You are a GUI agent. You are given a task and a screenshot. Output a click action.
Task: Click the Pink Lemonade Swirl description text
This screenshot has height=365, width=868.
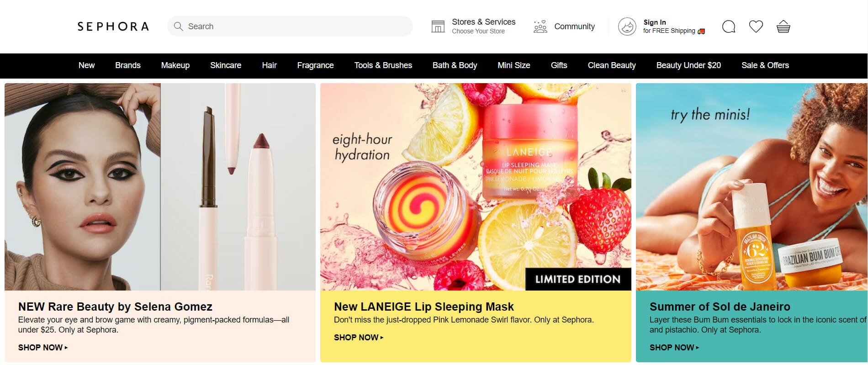pyautogui.click(x=464, y=320)
